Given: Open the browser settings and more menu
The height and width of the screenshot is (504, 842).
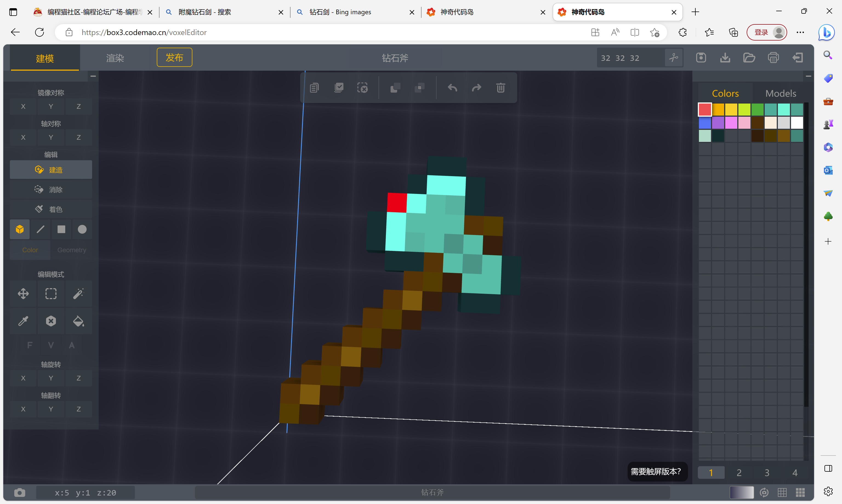Looking at the screenshot, I should point(800,32).
